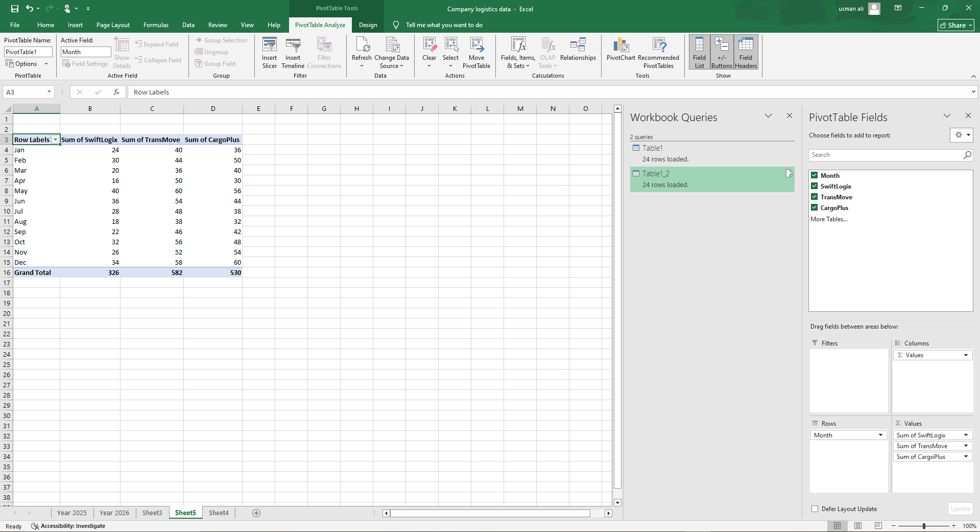Open the Name Box dropdown arrow
The image size is (980, 532).
(x=49, y=92)
